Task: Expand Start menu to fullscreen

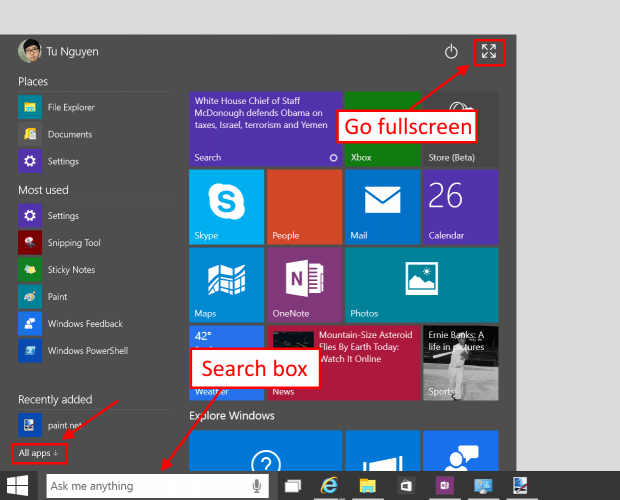Action: tap(489, 51)
